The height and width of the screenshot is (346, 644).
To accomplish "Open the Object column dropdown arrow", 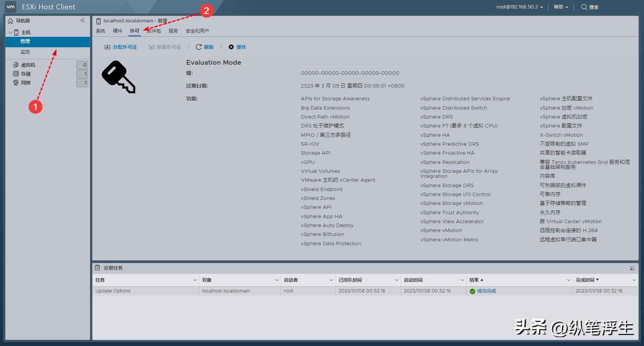I will [277, 280].
